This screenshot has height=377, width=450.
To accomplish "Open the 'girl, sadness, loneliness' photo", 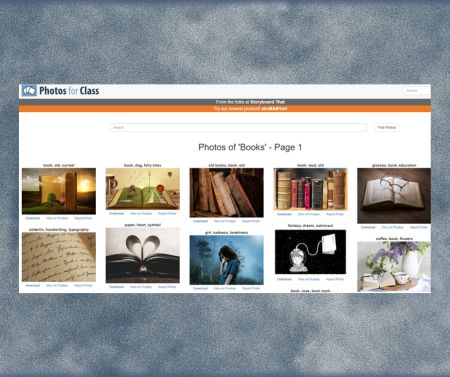I will 226,260.
